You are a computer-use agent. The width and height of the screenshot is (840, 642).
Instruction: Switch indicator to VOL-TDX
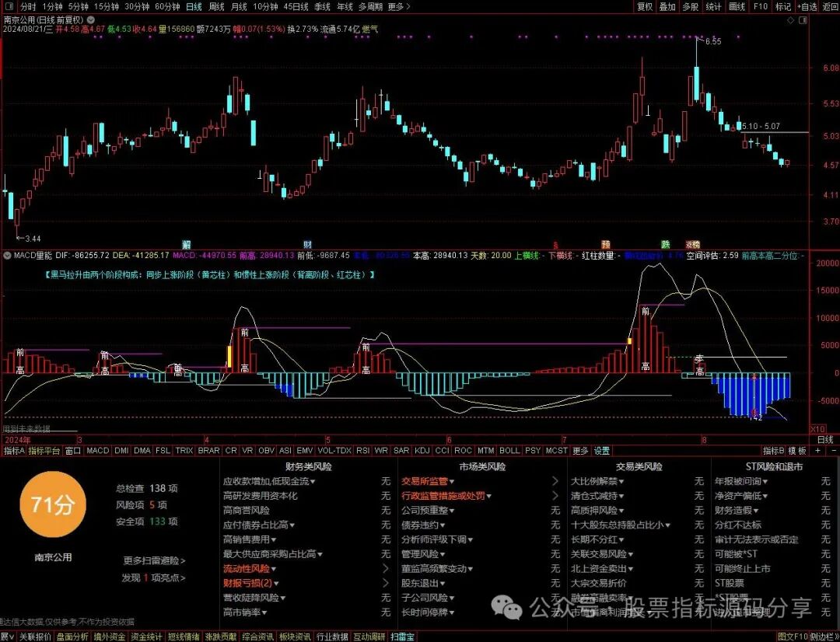[334, 451]
